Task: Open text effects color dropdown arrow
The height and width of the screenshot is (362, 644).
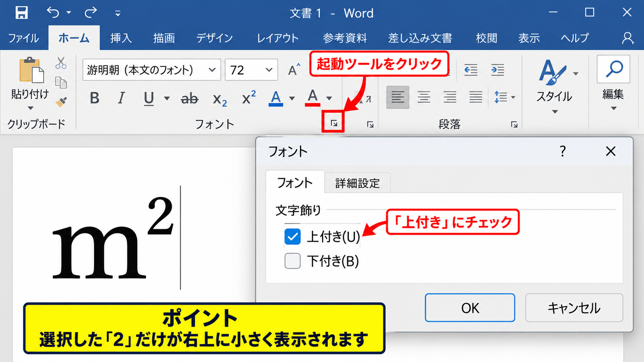Action: 292,98
